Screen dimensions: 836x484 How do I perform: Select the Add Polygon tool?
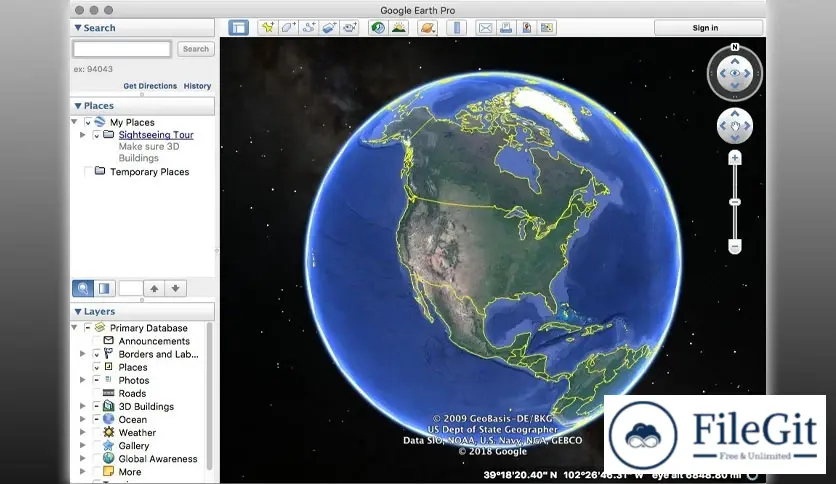288,28
